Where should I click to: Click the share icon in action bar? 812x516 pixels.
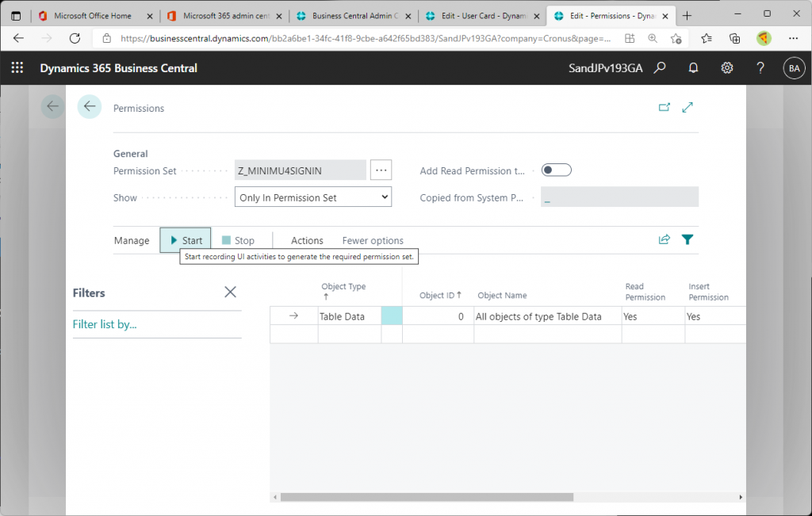664,239
